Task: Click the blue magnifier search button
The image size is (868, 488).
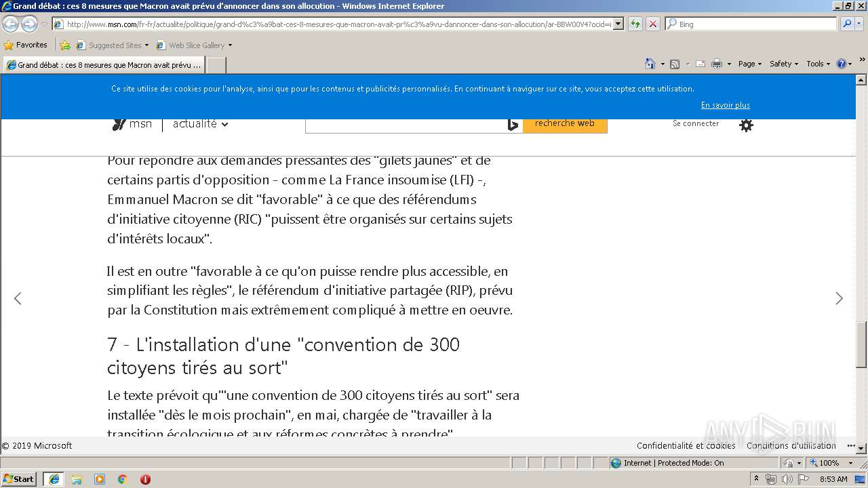Action: [x=847, y=24]
